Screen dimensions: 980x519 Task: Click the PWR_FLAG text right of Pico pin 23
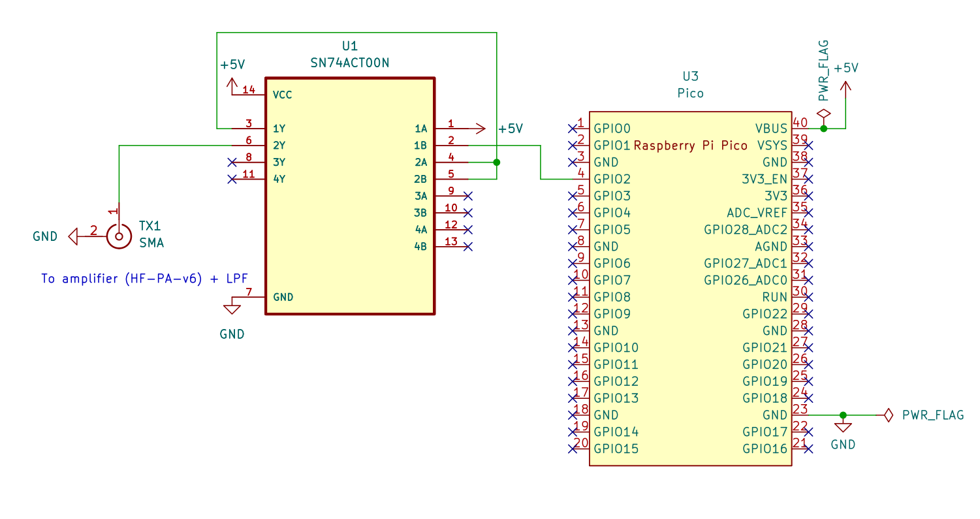pos(933,415)
